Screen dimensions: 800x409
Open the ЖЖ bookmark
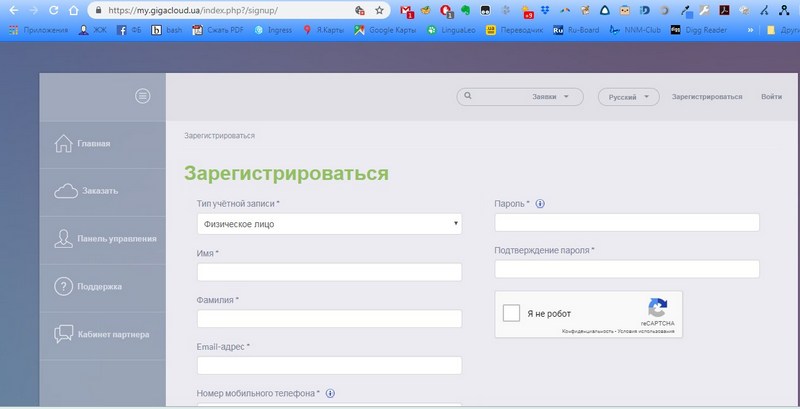click(92, 30)
